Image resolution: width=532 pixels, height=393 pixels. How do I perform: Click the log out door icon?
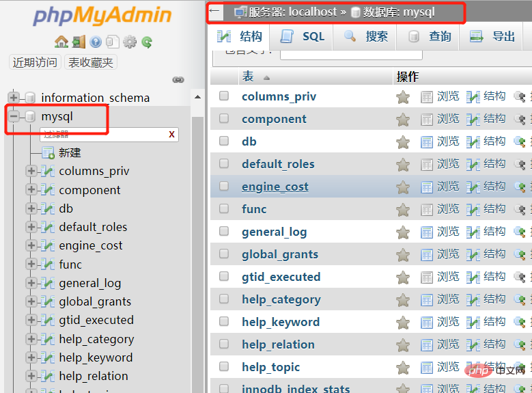(79, 42)
